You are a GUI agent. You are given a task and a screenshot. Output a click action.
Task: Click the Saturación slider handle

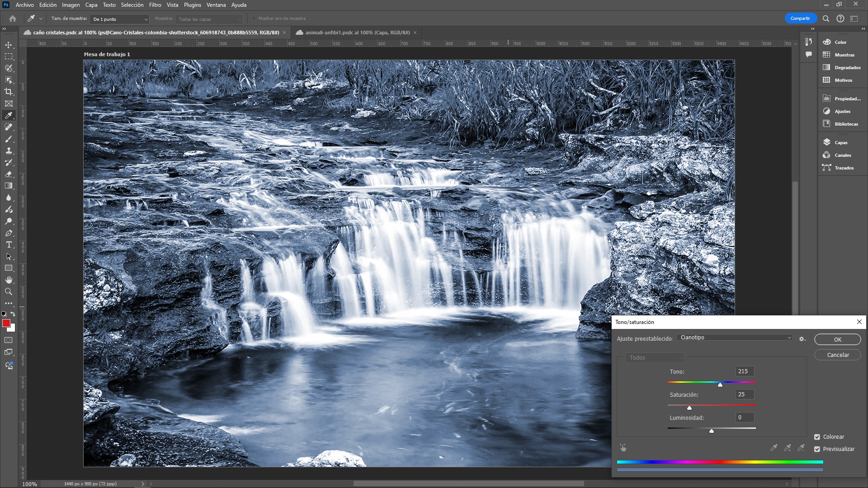click(x=689, y=408)
